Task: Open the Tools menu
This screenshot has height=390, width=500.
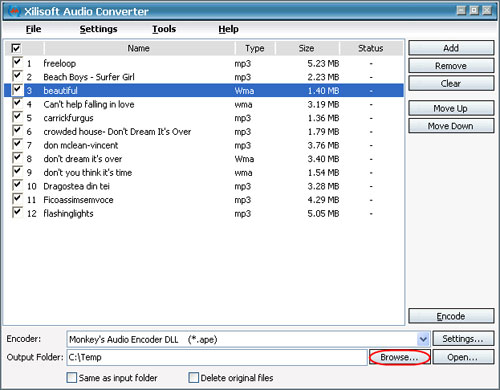Action: [x=164, y=29]
